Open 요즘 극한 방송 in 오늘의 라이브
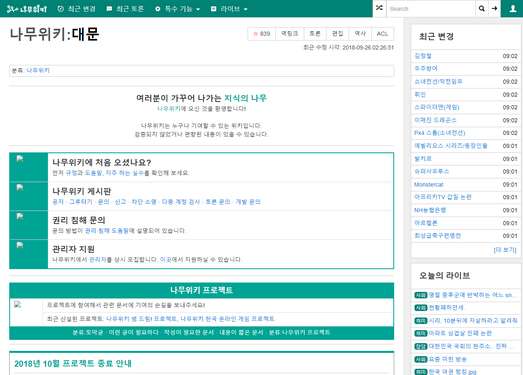 tap(447, 359)
